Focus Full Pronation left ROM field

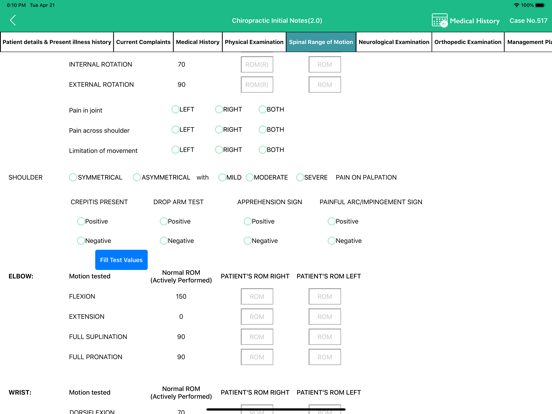pyautogui.click(x=325, y=357)
